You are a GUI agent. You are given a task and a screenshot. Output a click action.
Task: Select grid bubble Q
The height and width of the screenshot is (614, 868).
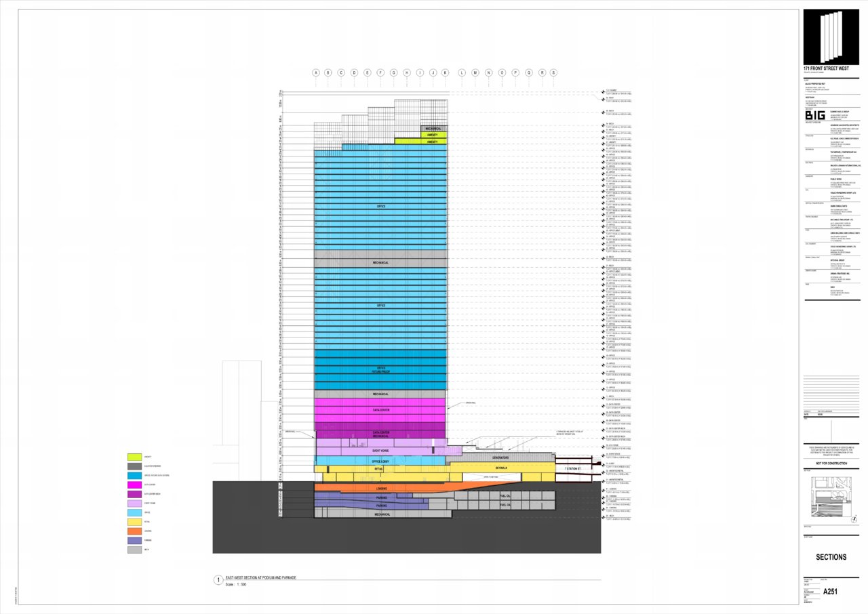coord(528,73)
